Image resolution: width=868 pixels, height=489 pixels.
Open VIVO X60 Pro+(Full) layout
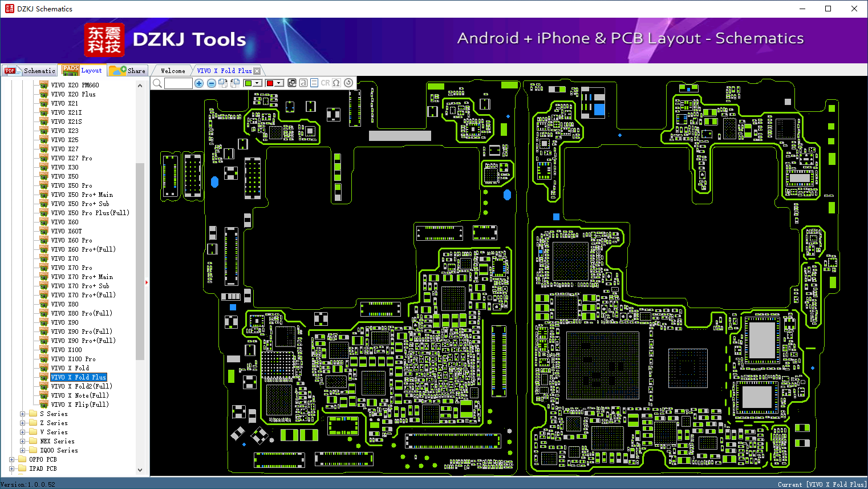tap(83, 249)
